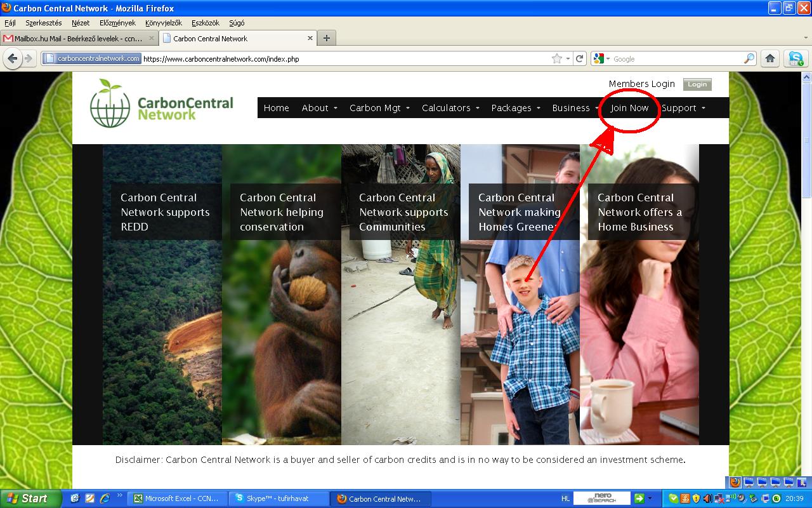Viewport: 812px width, 508px height.
Task: Click the Home navigation link
Action: point(276,108)
